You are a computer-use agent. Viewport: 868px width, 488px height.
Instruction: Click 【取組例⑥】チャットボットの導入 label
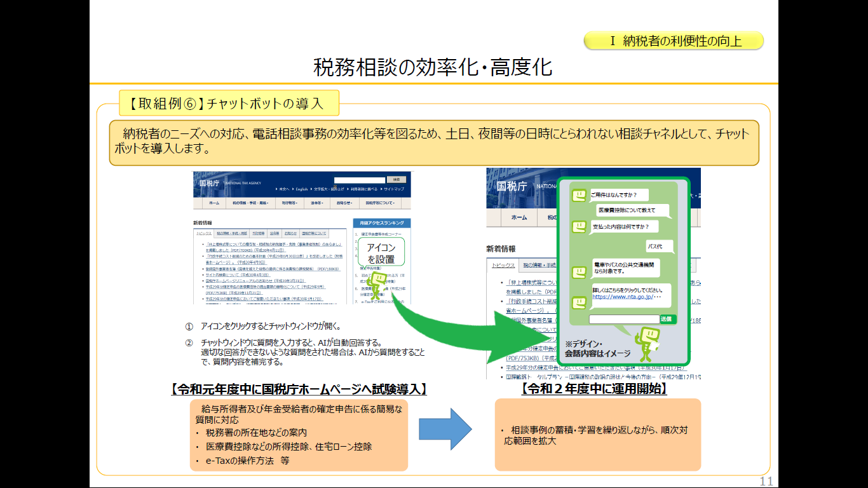(230, 102)
